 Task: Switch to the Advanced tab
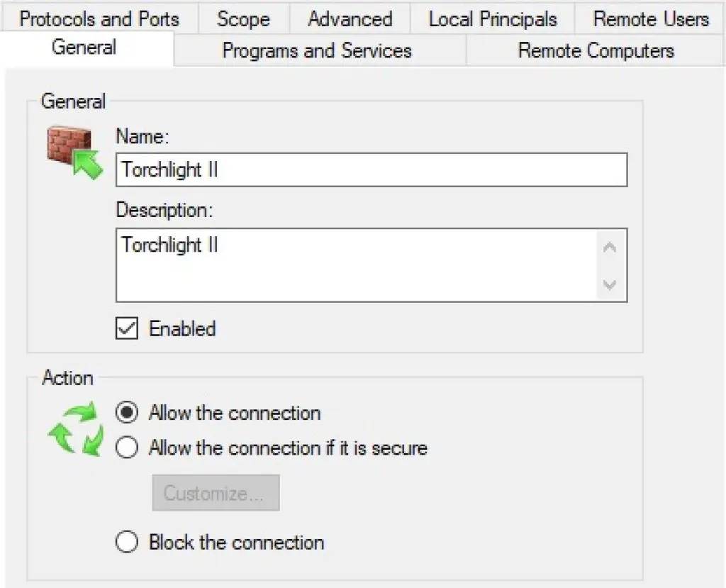coord(350,18)
